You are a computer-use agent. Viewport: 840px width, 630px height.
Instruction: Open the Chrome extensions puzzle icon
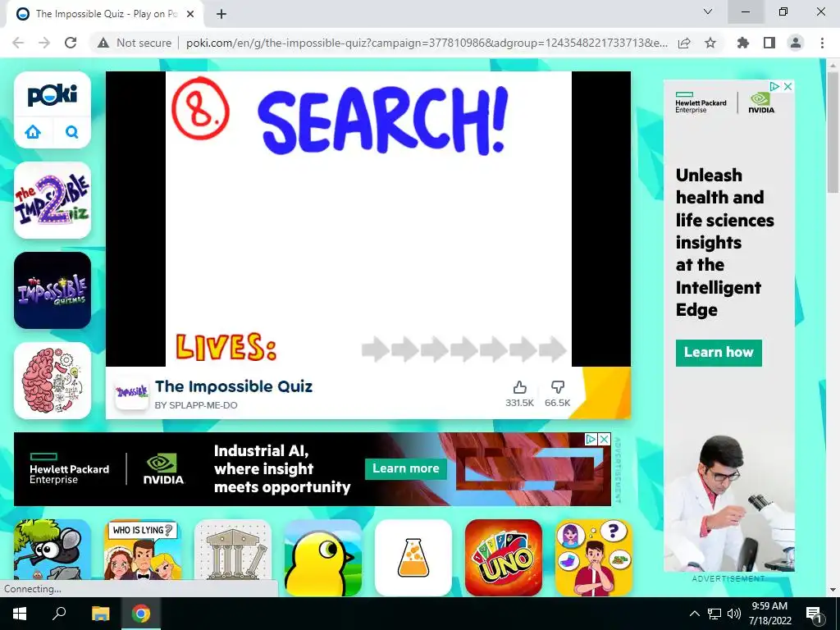743,43
